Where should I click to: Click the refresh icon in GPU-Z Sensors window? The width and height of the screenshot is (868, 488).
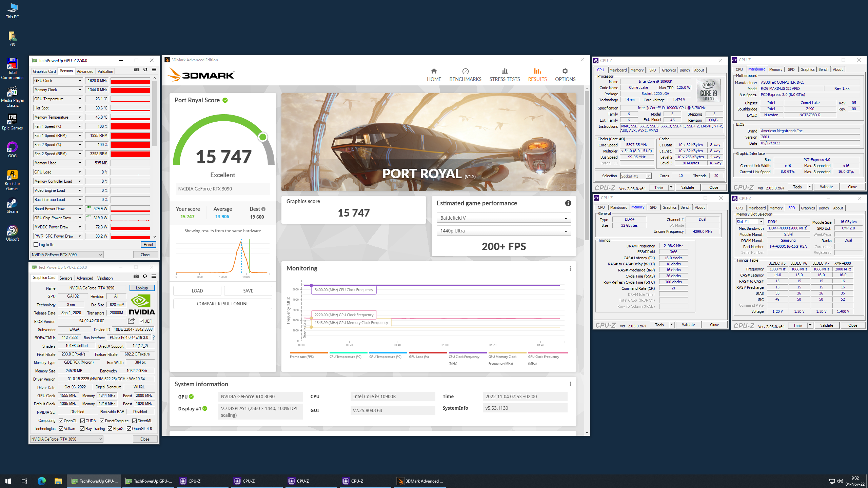pyautogui.click(x=145, y=69)
